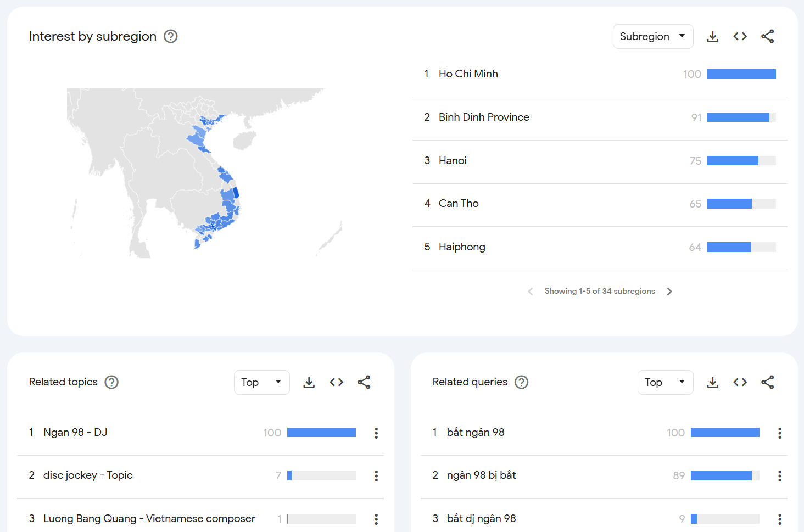The width and height of the screenshot is (804, 532).
Task: Select Ho Chi Minh in subregion list
Action: [468, 74]
